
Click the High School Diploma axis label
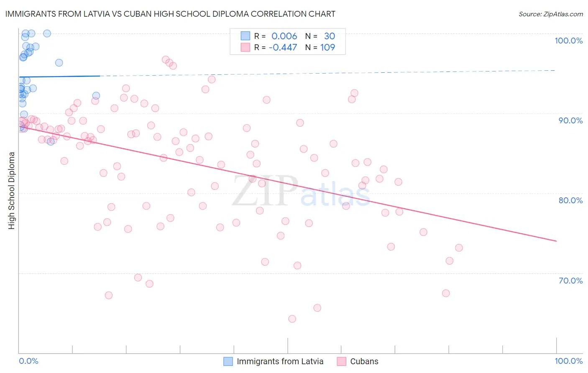pyautogui.click(x=12, y=191)
